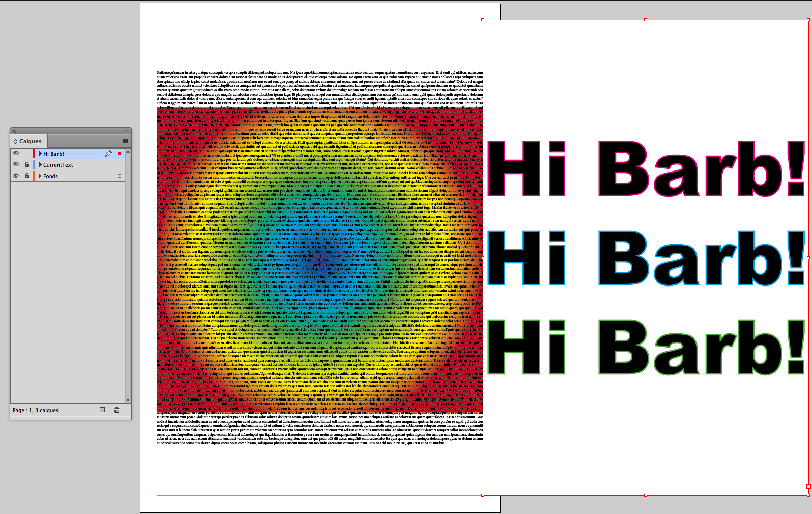Screen dimensions: 812x514
Task: Click the text frame in-port square at top
Action: [x=483, y=29]
